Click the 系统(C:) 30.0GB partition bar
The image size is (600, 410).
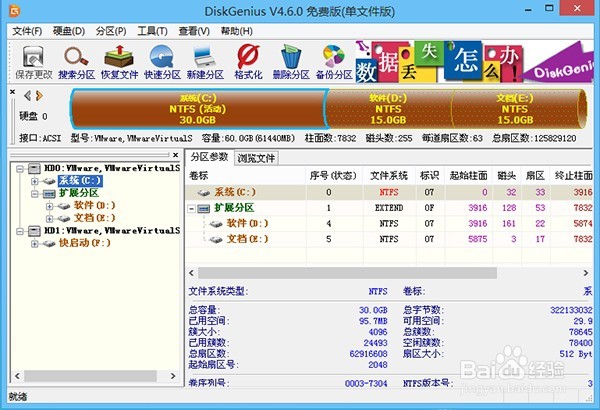[198, 109]
